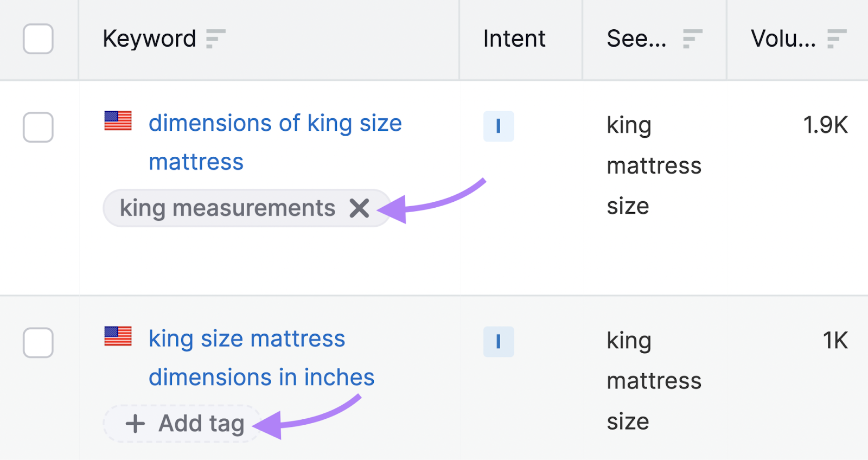Toggle the select-all keywords checkbox

[38, 39]
